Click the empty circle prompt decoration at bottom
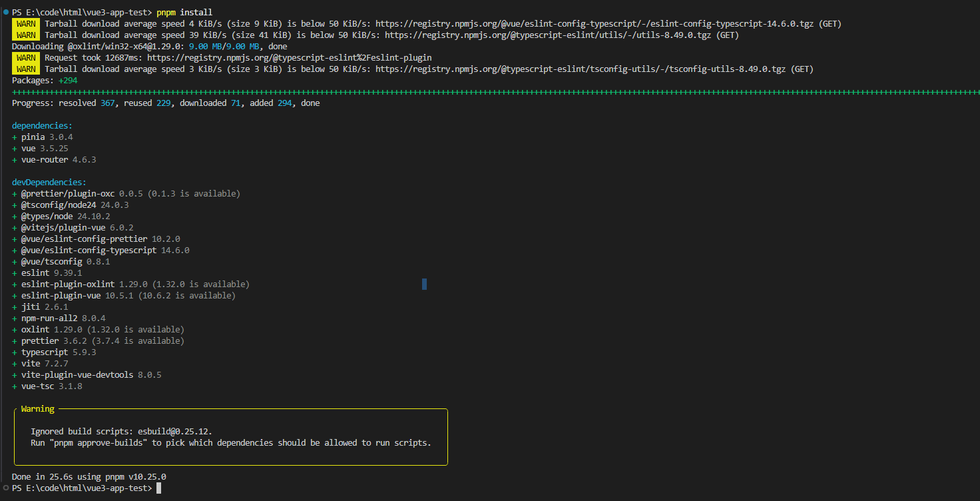This screenshot has width=980, height=501. pyautogui.click(x=6, y=488)
